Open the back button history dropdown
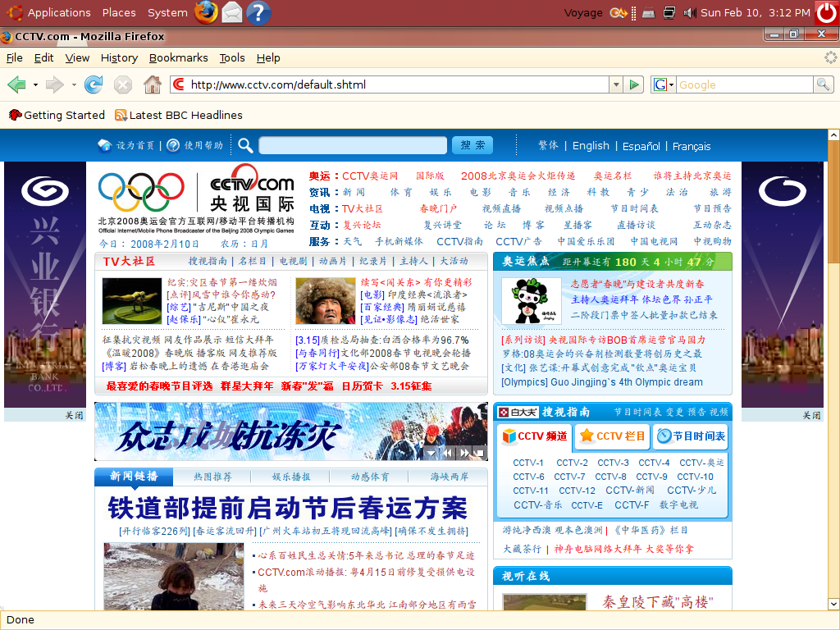 tap(35, 84)
